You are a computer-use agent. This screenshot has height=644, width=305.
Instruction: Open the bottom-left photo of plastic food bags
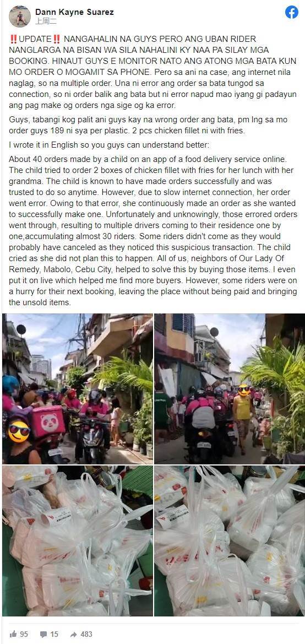point(78,540)
